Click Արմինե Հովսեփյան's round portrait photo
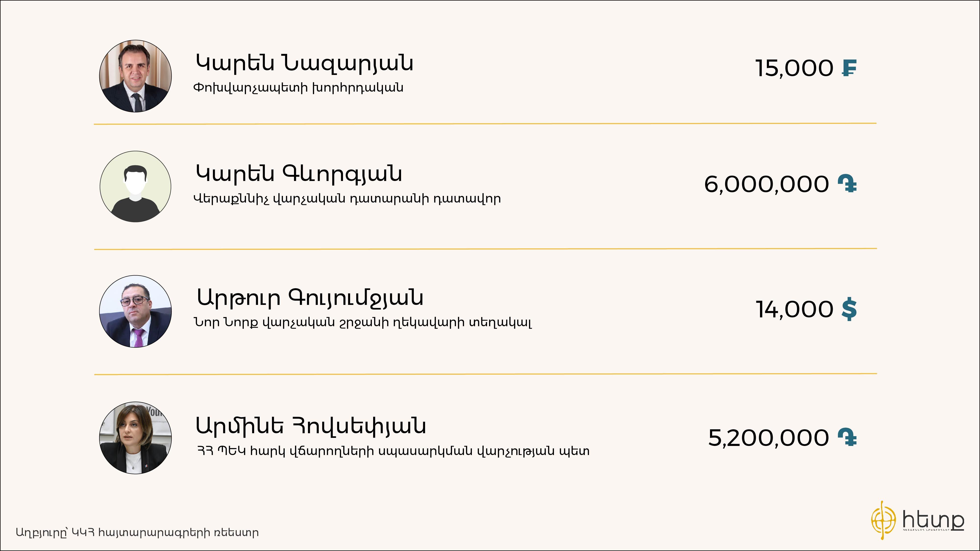Image resolution: width=980 pixels, height=551 pixels. pyautogui.click(x=135, y=438)
